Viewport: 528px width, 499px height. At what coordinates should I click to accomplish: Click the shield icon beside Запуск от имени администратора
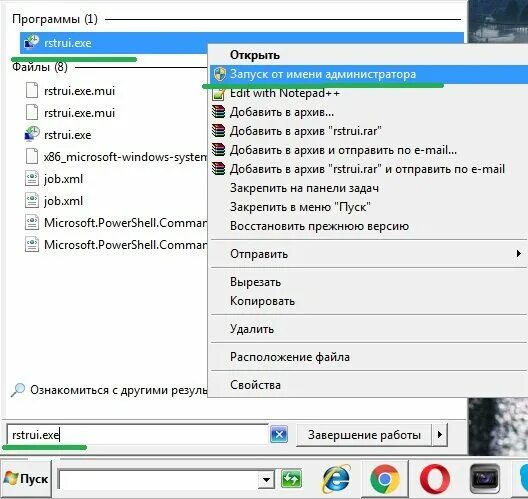pyautogui.click(x=220, y=74)
